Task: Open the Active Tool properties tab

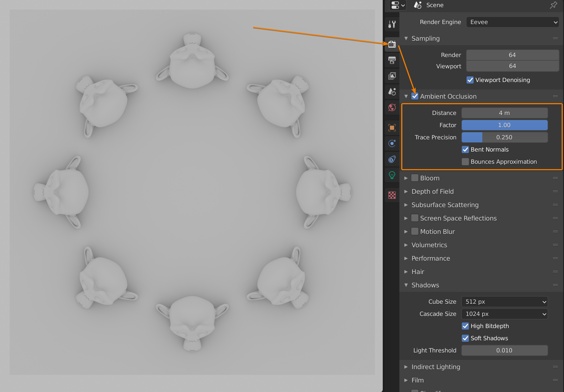Action: [392, 24]
